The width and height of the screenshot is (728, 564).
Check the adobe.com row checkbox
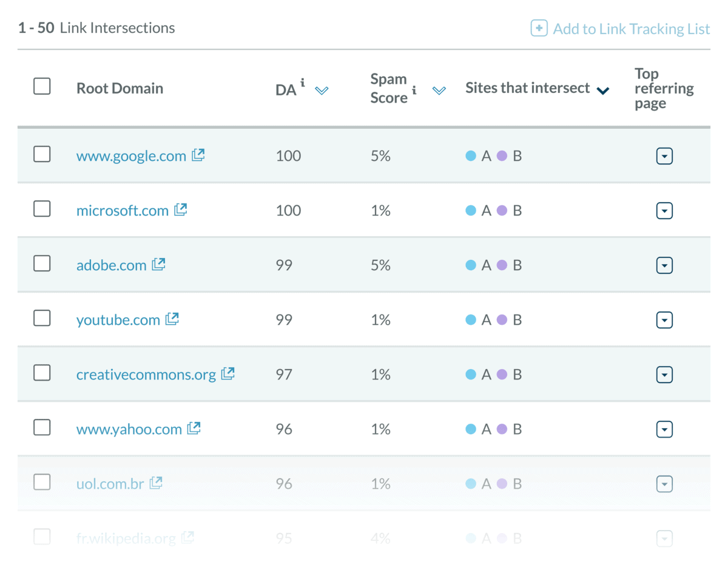tap(42, 263)
